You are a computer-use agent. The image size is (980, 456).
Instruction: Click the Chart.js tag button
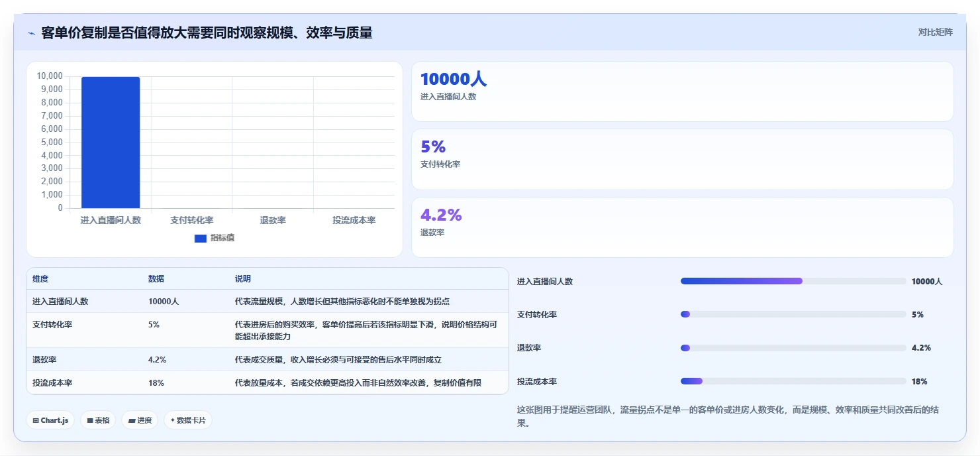[x=50, y=420]
